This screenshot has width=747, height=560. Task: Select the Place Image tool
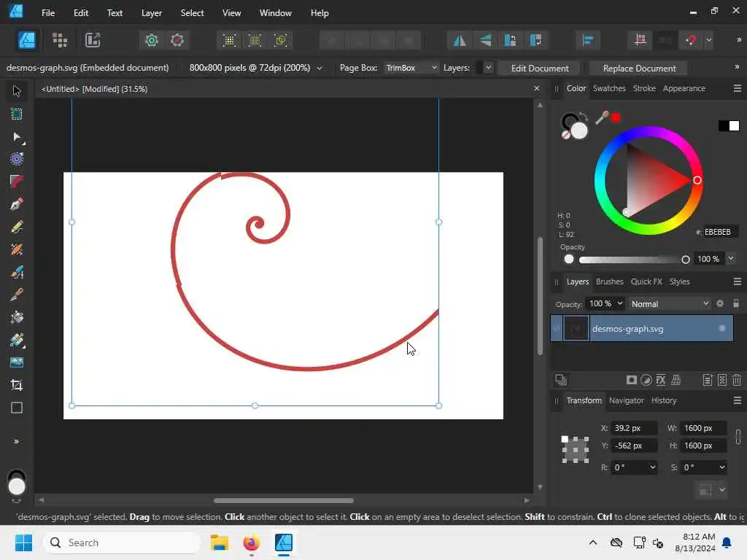point(17,362)
